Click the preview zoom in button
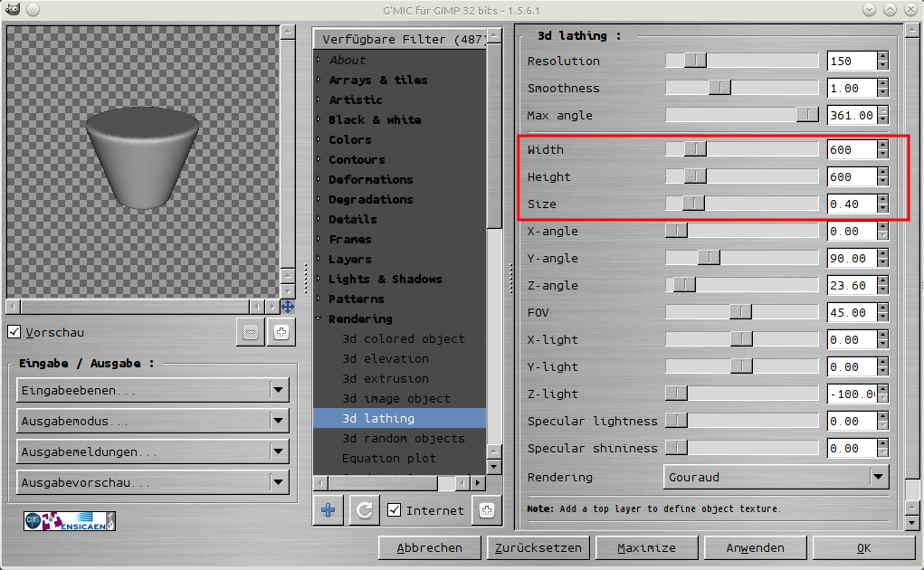Image resolution: width=924 pixels, height=570 pixels. point(281,333)
